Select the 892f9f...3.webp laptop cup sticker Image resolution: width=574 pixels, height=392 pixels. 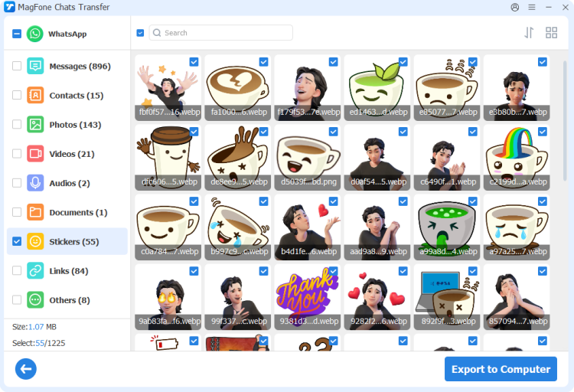tap(447, 297)
